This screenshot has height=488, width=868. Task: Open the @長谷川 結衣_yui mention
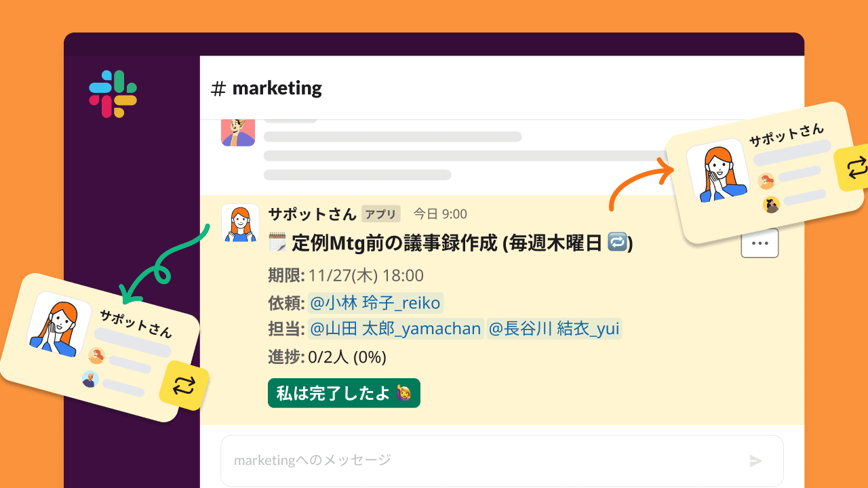(x=554, y=329)
